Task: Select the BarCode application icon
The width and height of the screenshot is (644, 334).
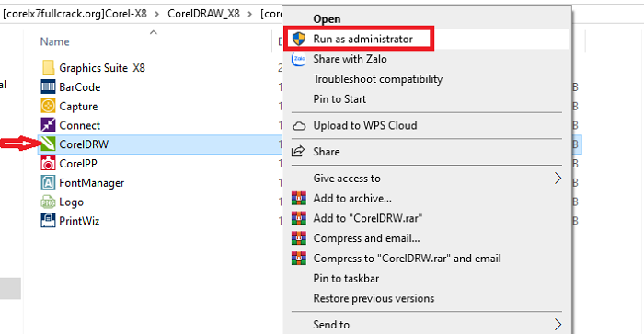Action: click(48, 87)
